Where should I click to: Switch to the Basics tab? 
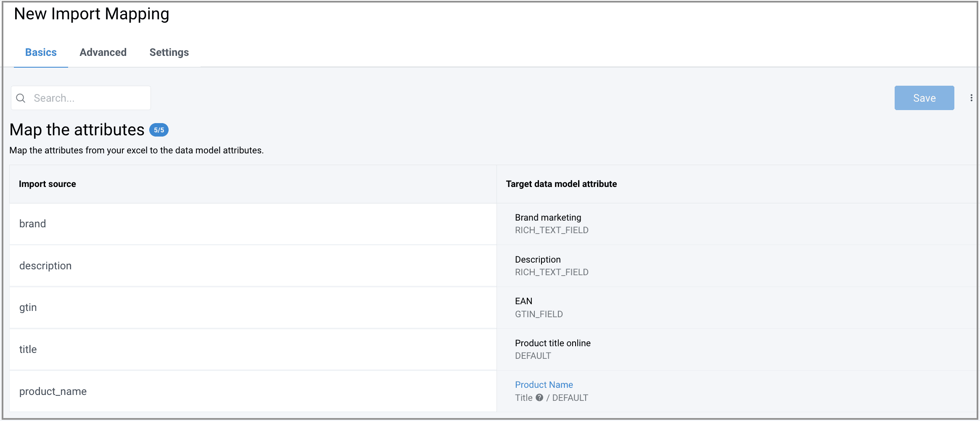point(41,53)
